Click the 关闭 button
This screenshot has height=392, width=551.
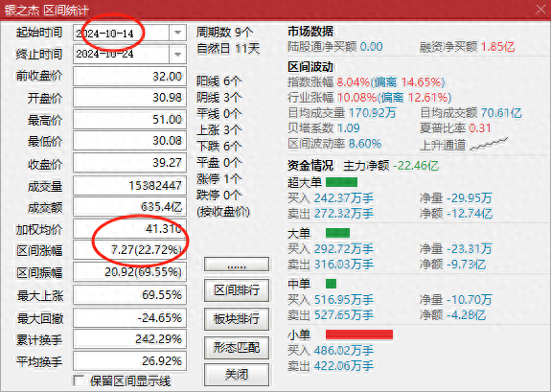tap(237, 375)
